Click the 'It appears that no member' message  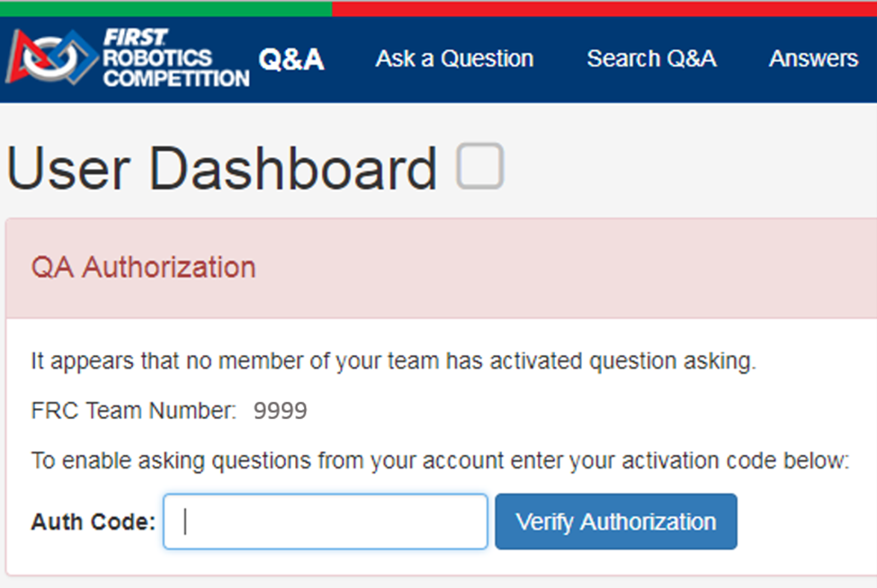click(x=393, y=362)
